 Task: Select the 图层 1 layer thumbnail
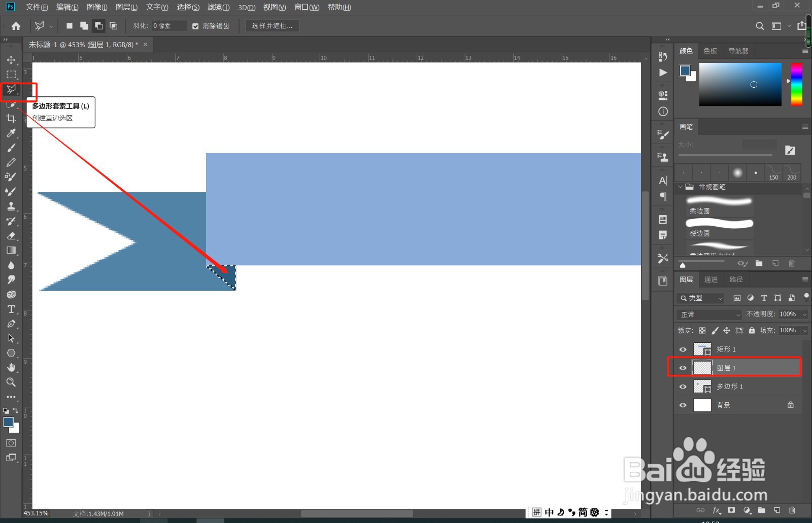(x=702, y=368)
